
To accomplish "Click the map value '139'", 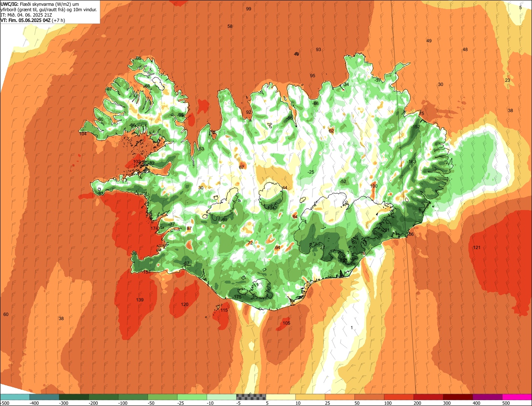I will (x=140, y=300).
